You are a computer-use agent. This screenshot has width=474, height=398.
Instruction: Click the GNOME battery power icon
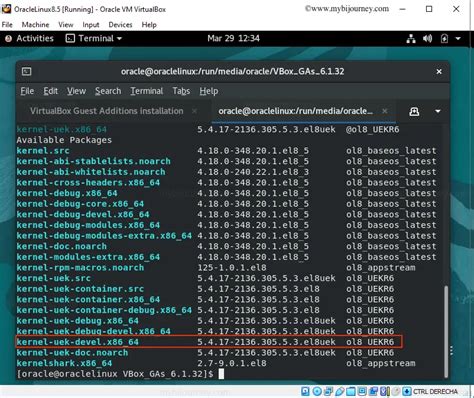444,39
